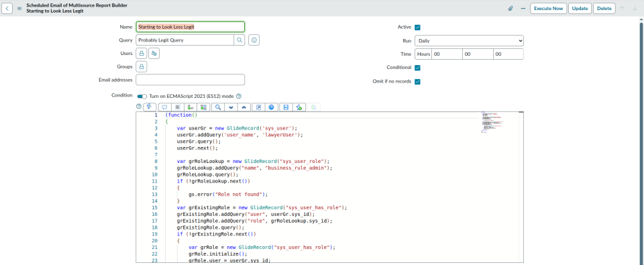Click the replace all toolbar icon
This screenshot has height=265, width=644.
pyautogui.click(x=204, y=107)
